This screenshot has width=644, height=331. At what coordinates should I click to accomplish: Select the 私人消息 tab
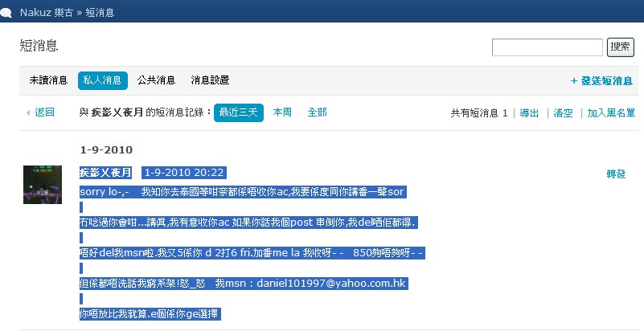pyautogui.click(x=102, y=80)
